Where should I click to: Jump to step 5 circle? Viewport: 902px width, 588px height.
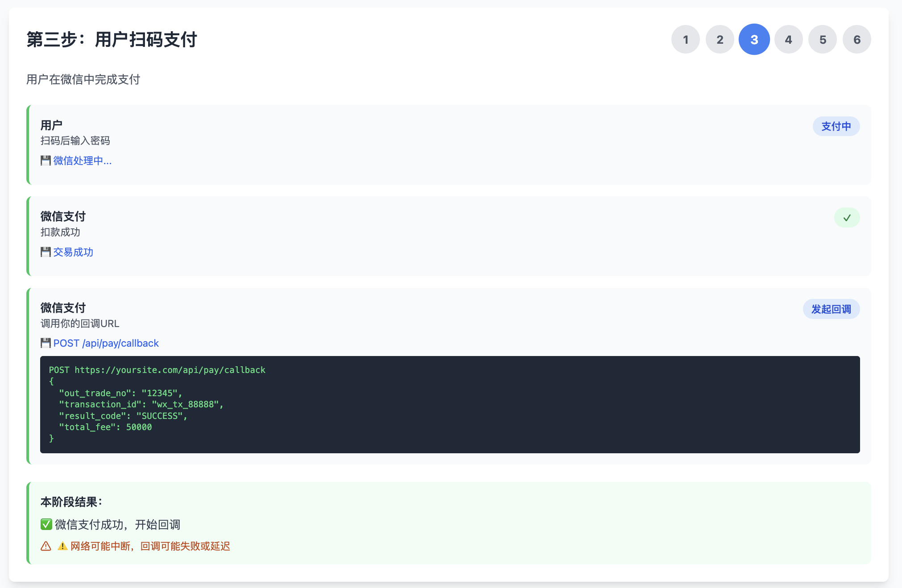(x=823, y=40)
